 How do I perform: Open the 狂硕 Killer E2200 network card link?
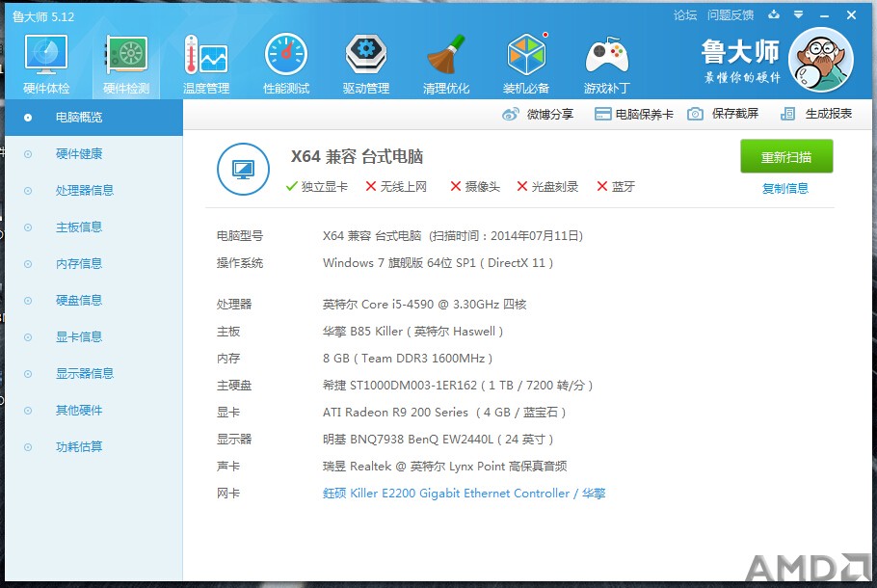click(x=464, y=494)
